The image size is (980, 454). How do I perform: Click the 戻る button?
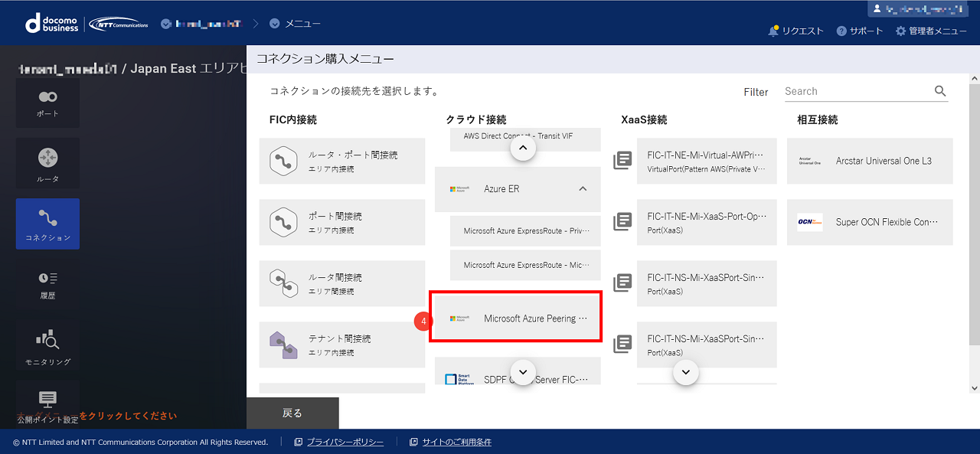292,412
